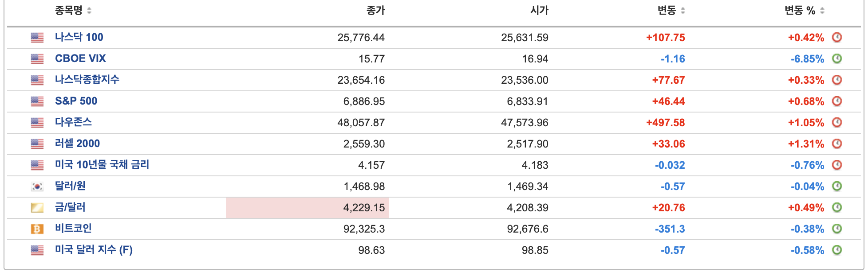Sort the table by 종목명 column
868x272 pixels.
89,11
